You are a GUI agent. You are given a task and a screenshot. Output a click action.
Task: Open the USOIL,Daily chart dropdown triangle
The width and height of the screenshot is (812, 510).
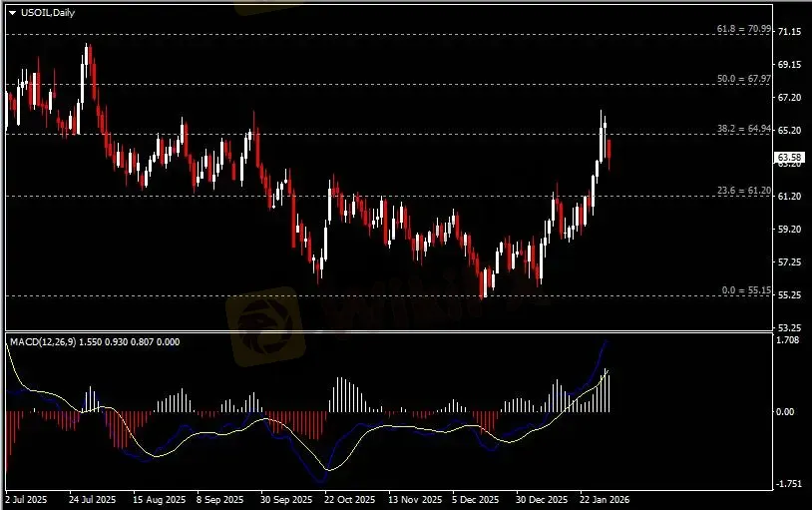tap(12, 13)
